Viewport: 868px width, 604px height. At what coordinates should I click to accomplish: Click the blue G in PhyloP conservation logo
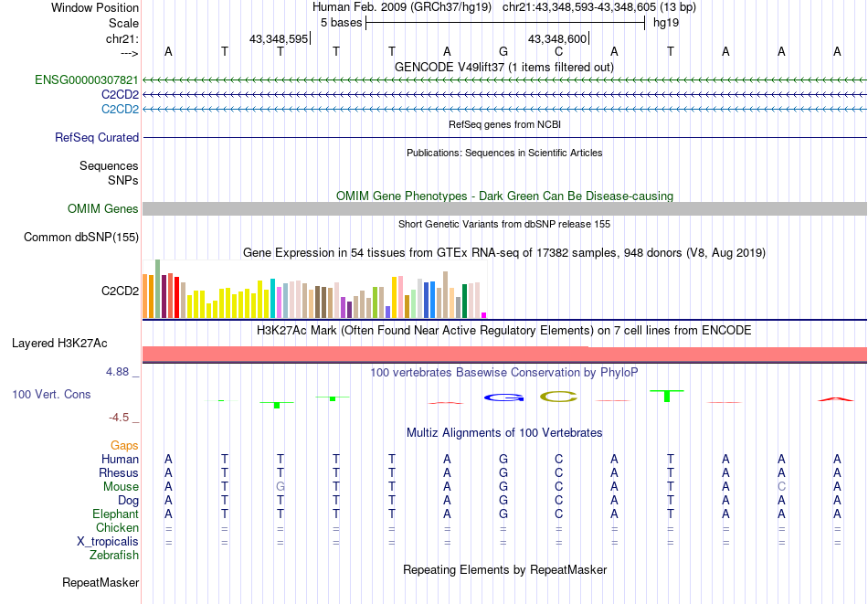click(503, 397)
